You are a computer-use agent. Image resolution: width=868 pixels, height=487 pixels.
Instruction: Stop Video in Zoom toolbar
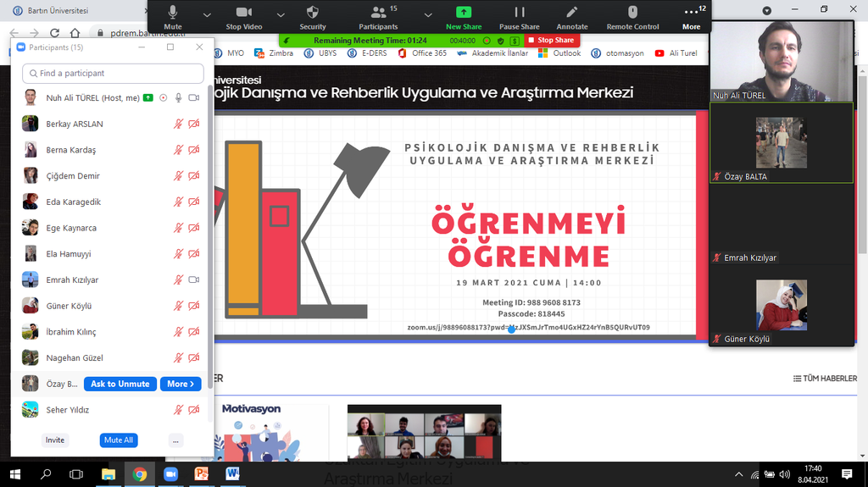[x=243, y=17]
